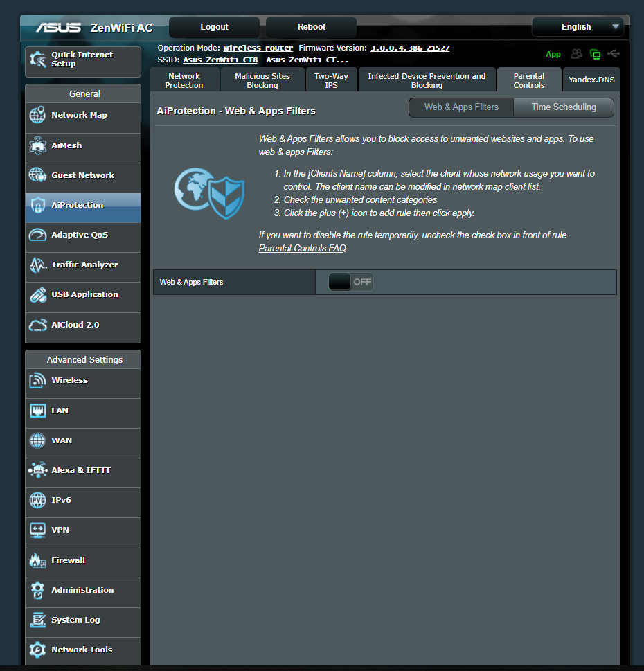Click the USB status icon in header

pyautogui.click(x=613, y=54)
